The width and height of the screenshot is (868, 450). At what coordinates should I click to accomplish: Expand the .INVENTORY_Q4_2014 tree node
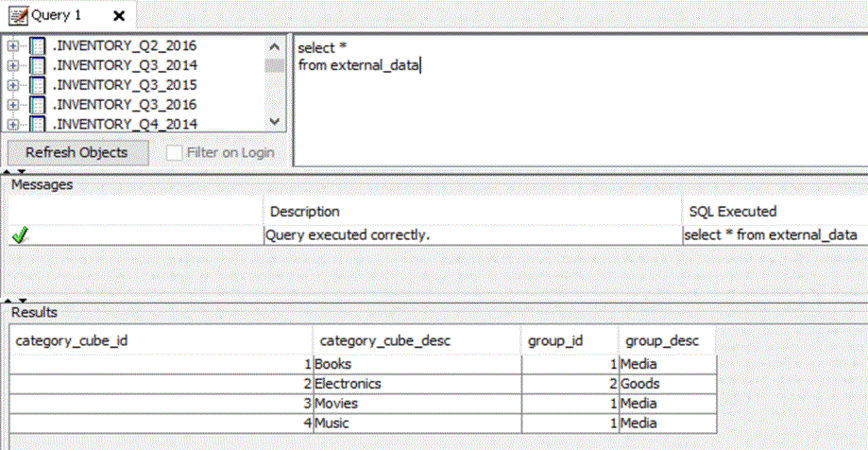(x=12, y=124)
